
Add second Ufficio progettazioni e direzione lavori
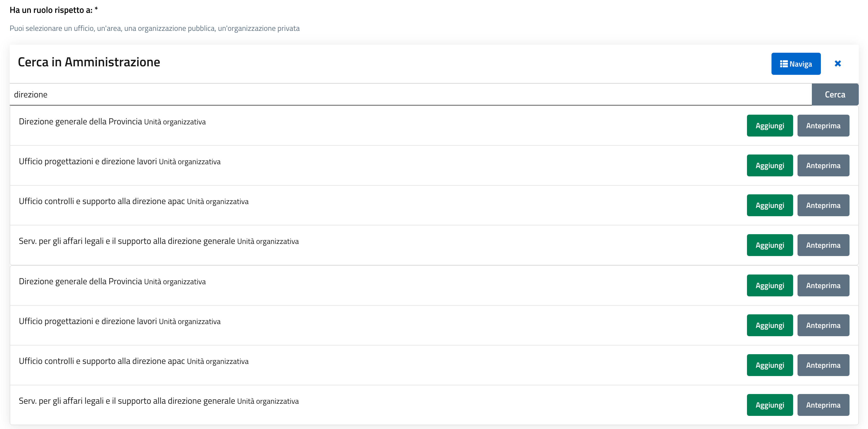click(769, 325)
